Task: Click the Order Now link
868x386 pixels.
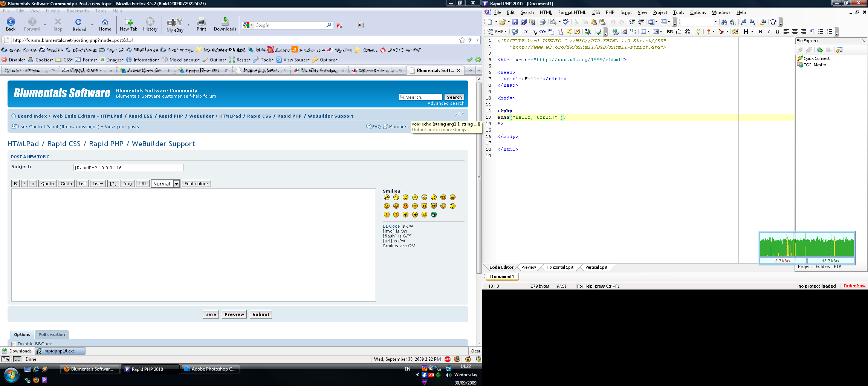Action: [854, 286]
